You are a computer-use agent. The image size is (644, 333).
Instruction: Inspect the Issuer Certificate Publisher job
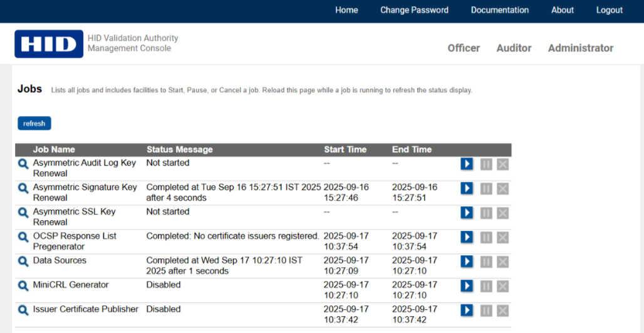pyautogui.click(x=23, y=310)
